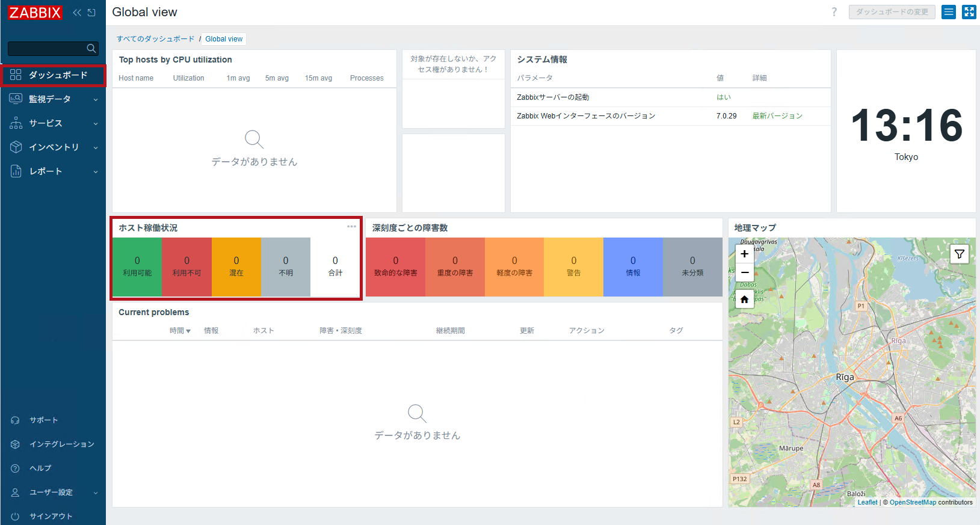Viewport: 980px width, 525px height.
Task: Click the 7.0.29 version value
Action: point(726,116)
